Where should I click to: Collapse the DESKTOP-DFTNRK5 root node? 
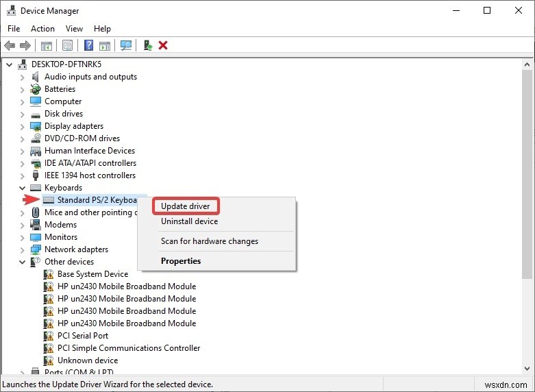pyautogui.click(x=9, y=64)
